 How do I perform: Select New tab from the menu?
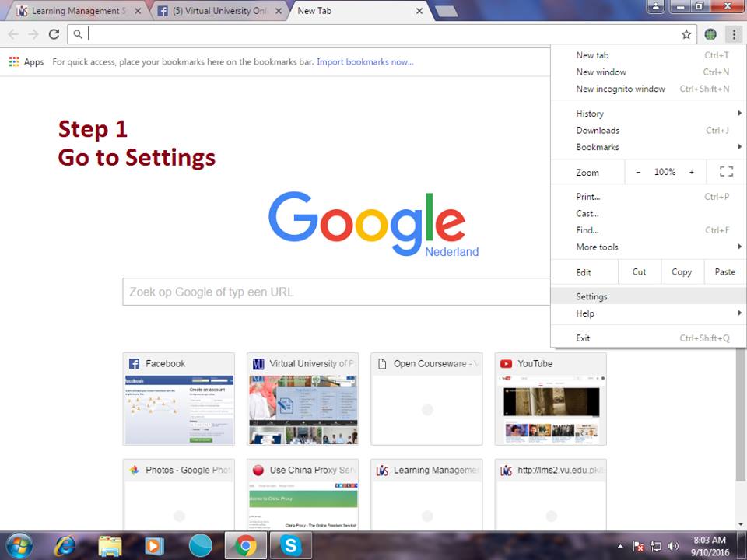pos(648,55)
